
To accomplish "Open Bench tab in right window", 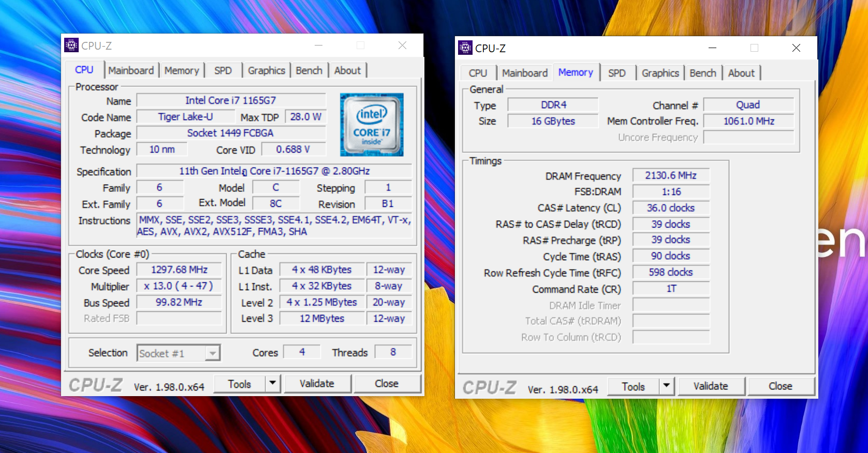I will click(703, 73).
